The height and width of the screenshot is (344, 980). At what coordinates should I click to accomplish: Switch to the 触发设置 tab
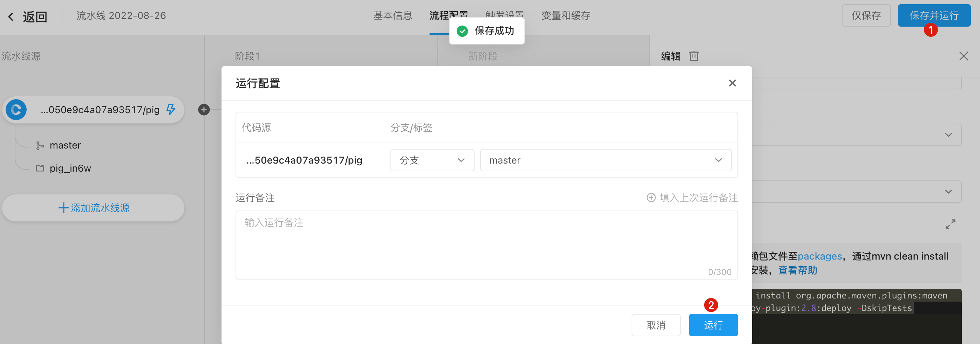click(x=505, y=15)
